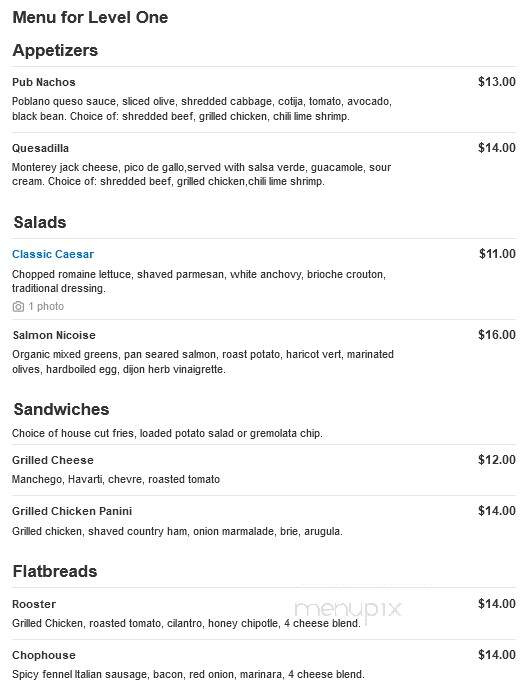Click the $12.00 Grilled Cheese price

(x=497, y=460)
